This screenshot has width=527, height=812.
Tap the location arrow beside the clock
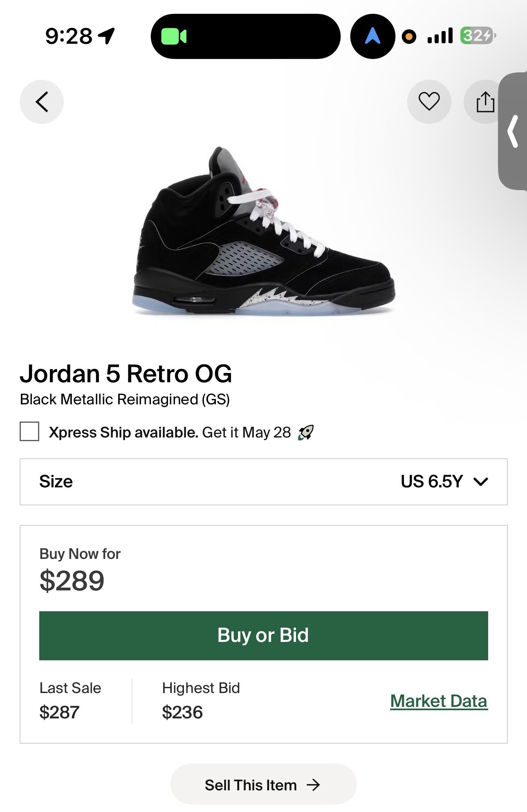[107, 36]
